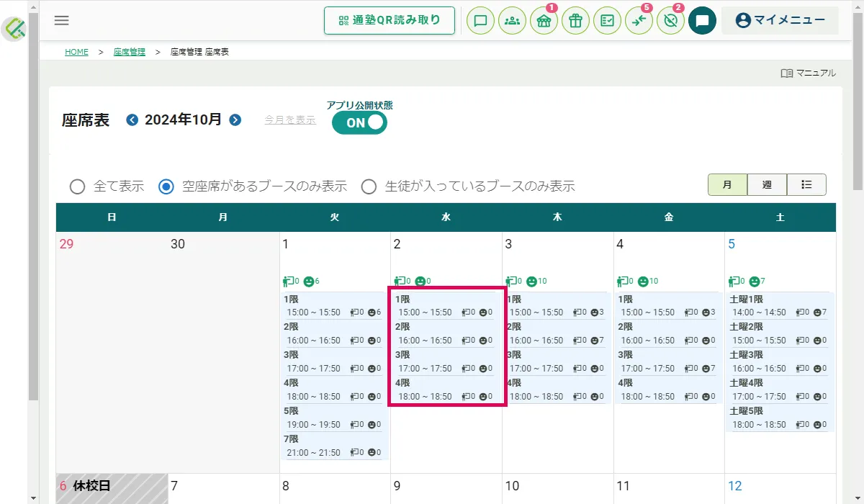Switch to the 週 view tab
This screenshot has width=864, height=504.
tap(767, 185)
